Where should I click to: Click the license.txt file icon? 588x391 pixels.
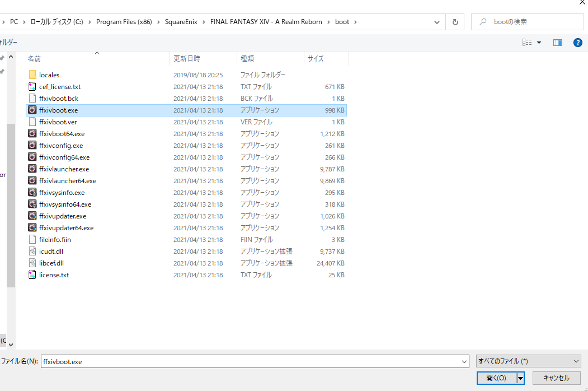click(x=32, y=274)
